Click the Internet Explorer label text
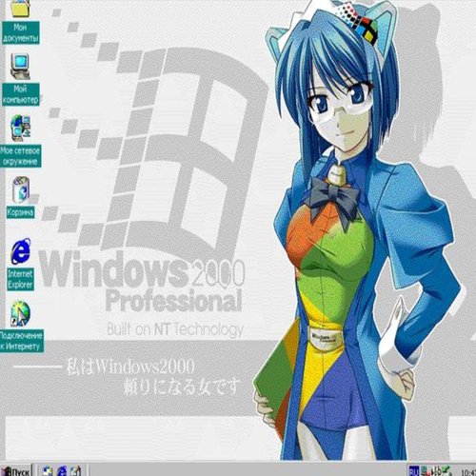The width and height of the screenshot is (476, 476). click(x=21, y=279)
